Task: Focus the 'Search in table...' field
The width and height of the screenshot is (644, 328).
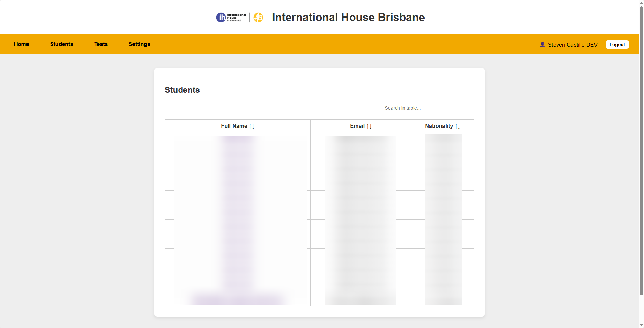Action: 428,108
